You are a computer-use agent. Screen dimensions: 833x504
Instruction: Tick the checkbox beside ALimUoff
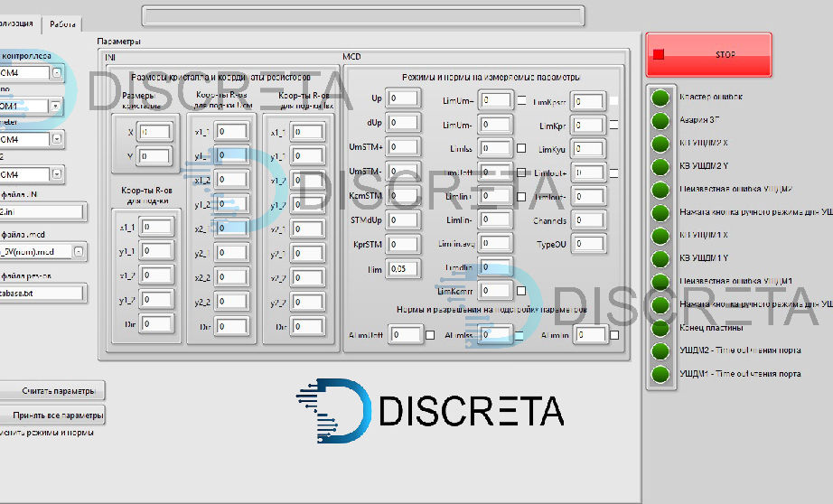click(x=431, y=335)
